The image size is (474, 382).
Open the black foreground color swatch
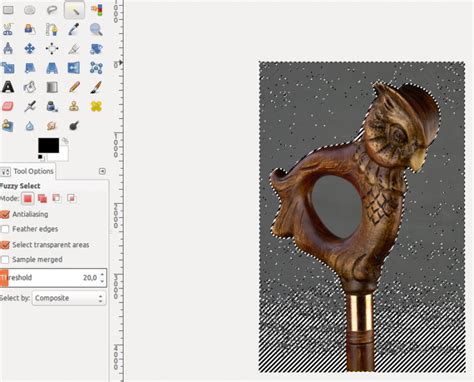pos(48,145)
